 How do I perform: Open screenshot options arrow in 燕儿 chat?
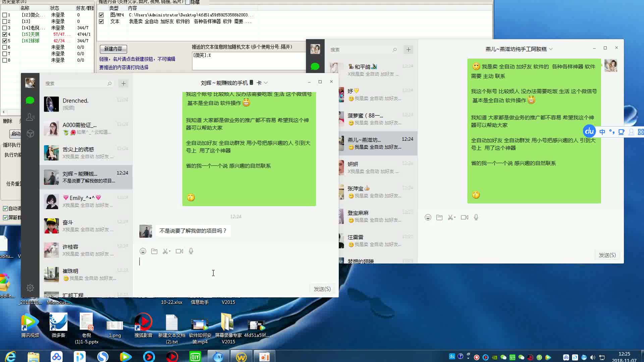[x=455, y=217]
